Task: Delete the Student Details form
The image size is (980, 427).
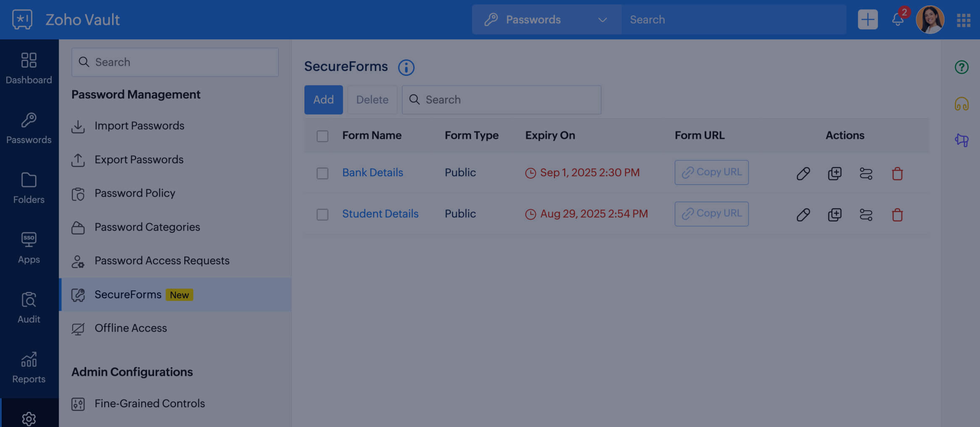Action: [x=898, y=214]
